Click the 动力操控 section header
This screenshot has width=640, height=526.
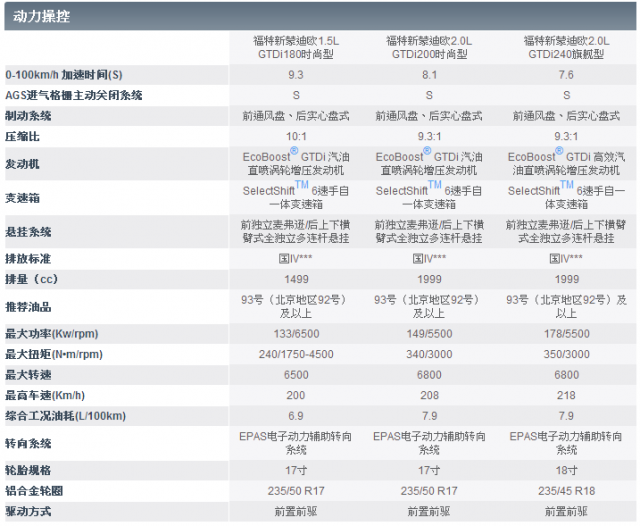(x=320, y=16)
